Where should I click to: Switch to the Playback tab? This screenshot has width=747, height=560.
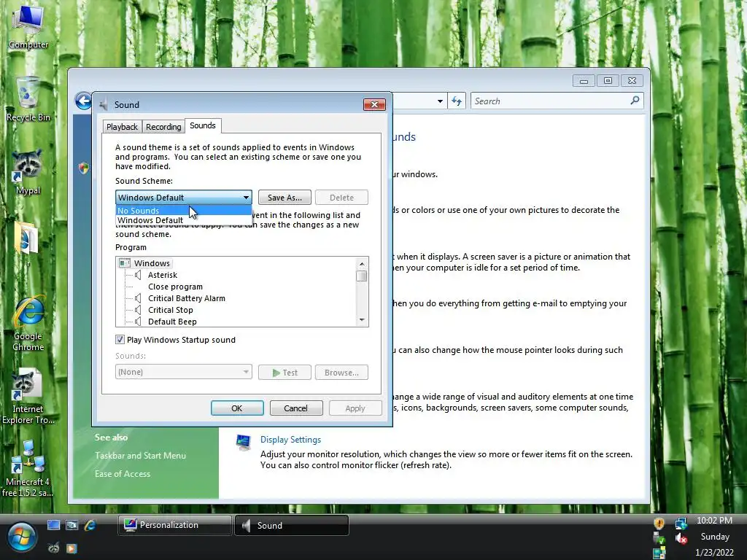122,127
